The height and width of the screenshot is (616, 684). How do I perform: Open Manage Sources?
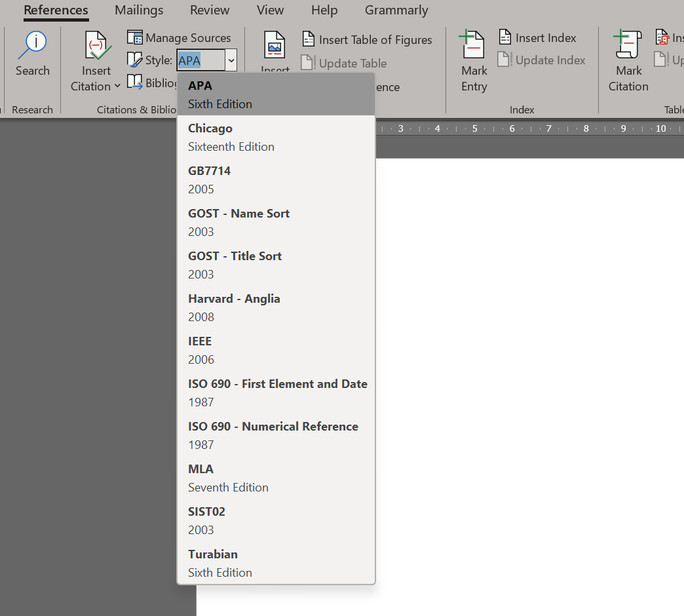coord(179,38)
